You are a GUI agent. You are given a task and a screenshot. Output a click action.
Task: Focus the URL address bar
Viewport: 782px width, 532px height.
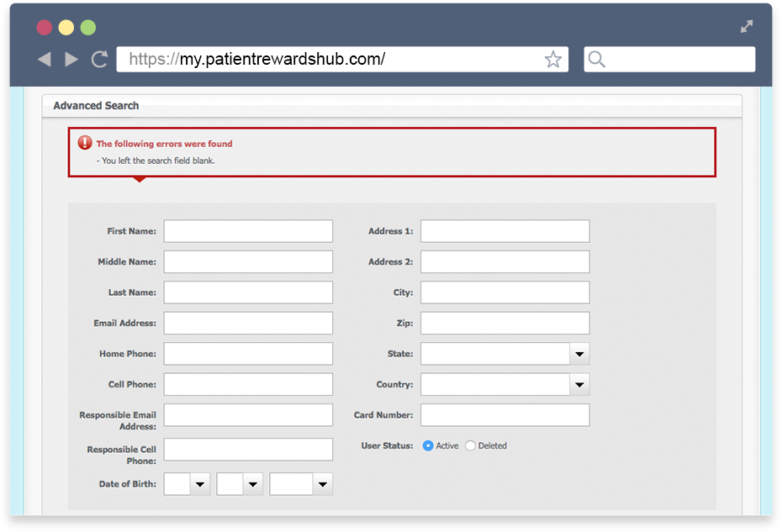[x=342, y=60]
